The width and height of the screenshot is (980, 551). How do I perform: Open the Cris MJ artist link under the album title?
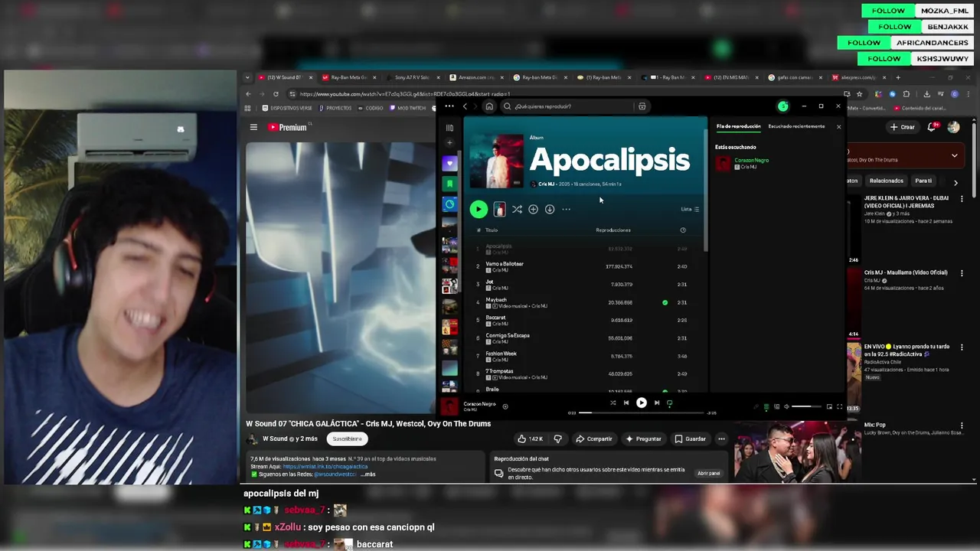tap(546, 184)
